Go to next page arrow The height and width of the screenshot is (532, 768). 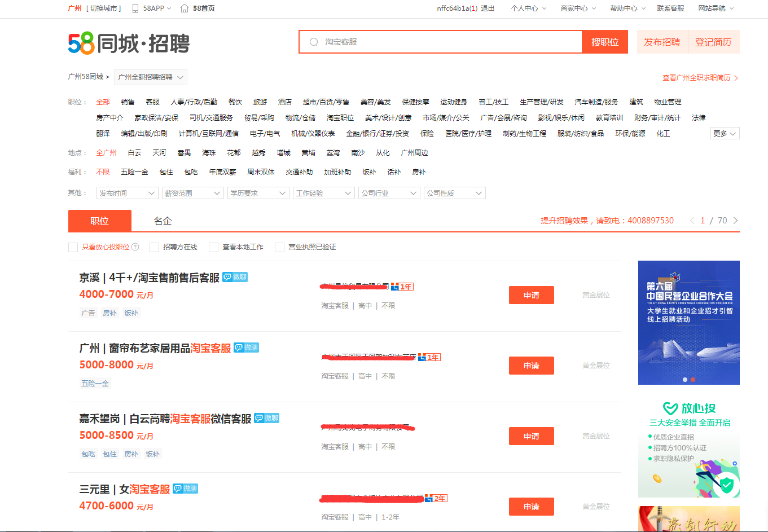click(x=735, y=221)
